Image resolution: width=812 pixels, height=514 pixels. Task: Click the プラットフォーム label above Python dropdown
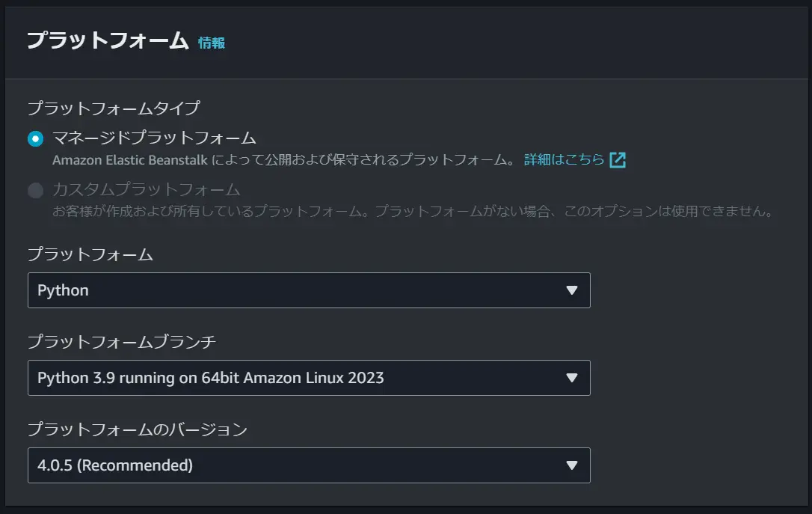pyautogui.click(x=90, y=254)
